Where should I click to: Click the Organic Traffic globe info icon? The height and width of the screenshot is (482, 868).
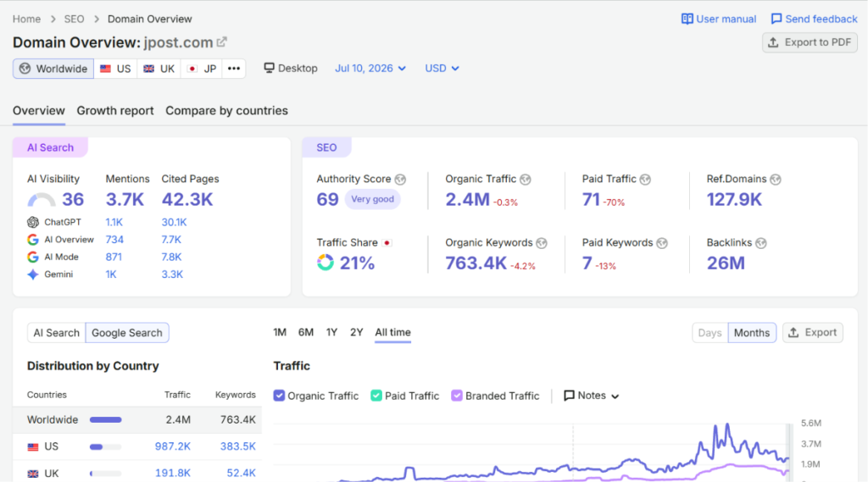pos(526,180)
